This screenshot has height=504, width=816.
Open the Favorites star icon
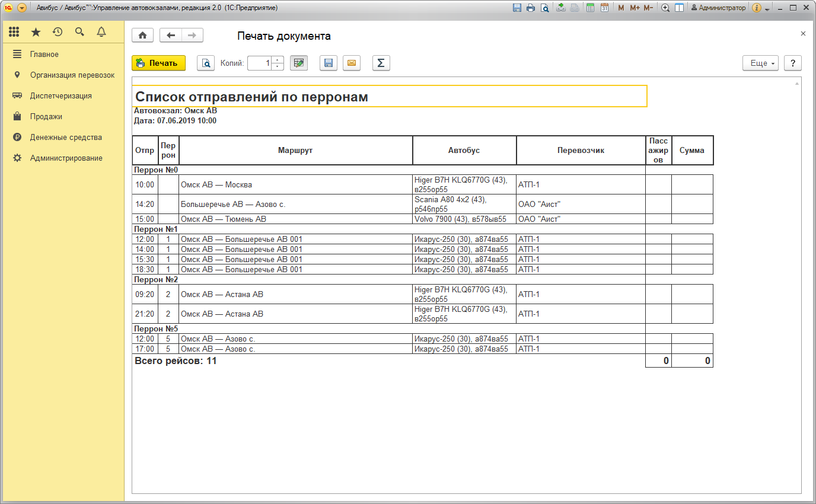click(x=36, y=32)
